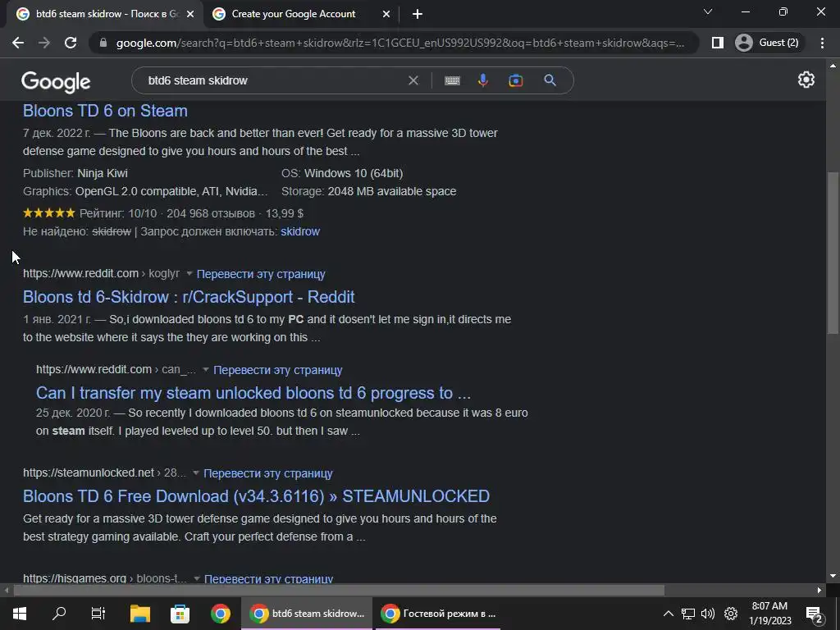This screenshot has height=630, width=840.
Task: Click the scroll down arrow
Action: 833,577
